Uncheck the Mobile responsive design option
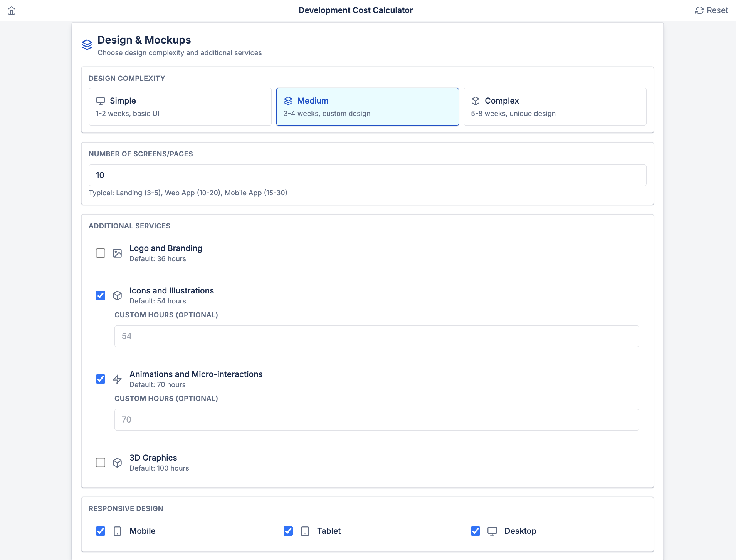 pyautogui.click(x=101, y=531)
